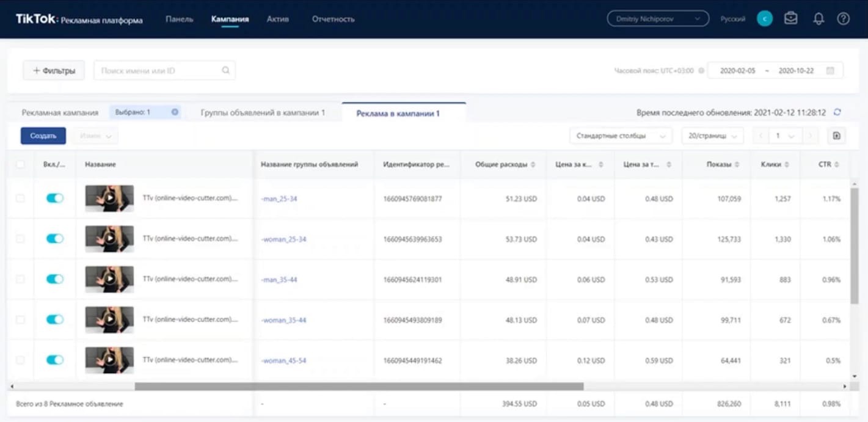Open the 20/страниц page size dropdown
868x422 pixels.
712,136
